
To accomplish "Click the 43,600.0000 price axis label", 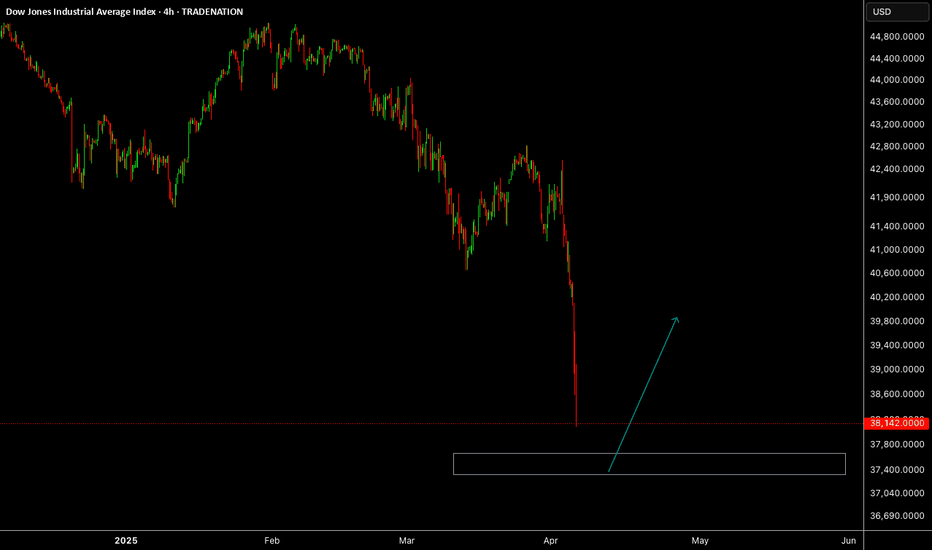I will [897, 102].
